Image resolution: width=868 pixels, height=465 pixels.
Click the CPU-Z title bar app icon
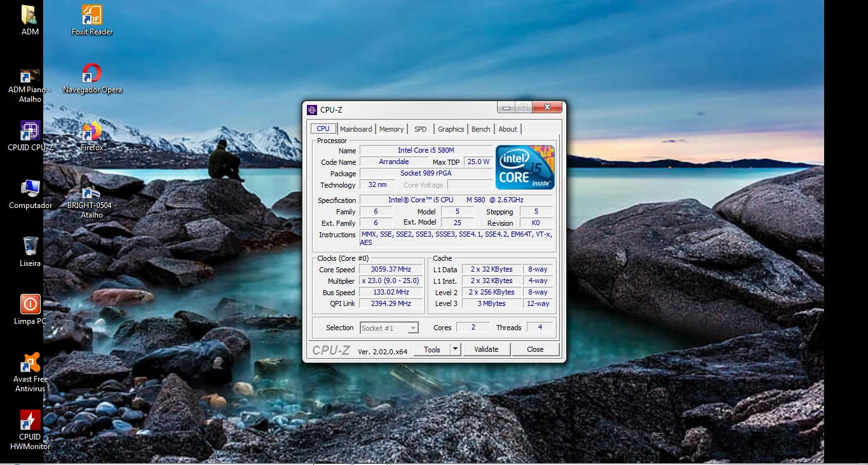tap(312, 109)
